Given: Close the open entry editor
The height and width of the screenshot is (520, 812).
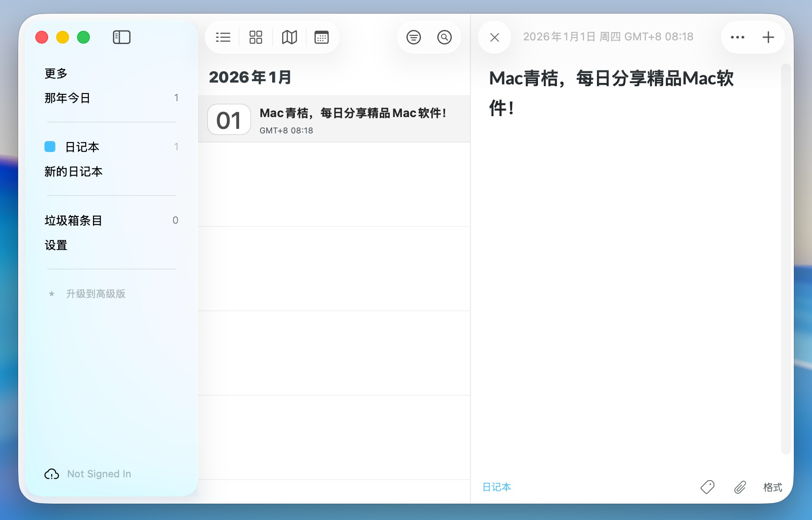Looking at the screenshot, I should tap(494, 37).
